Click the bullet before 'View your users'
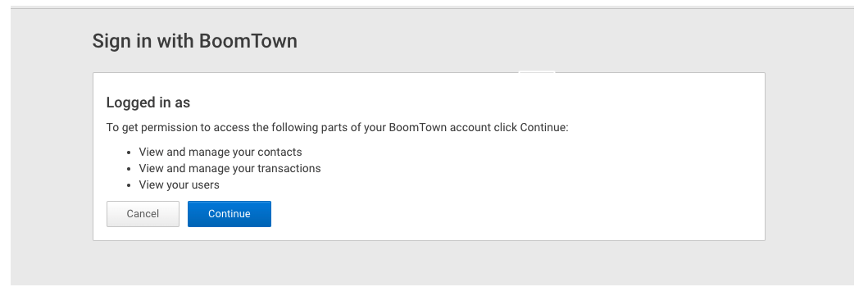 coord(129,185)
